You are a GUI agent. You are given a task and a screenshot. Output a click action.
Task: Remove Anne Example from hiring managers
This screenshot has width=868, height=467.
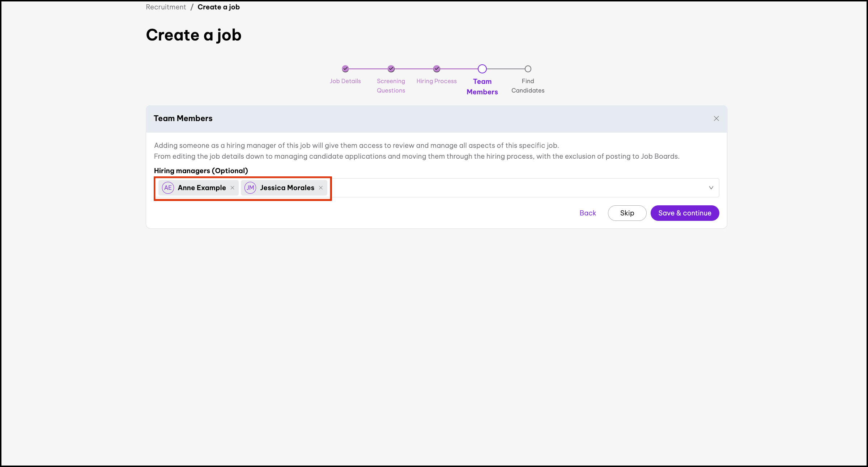pos(233,188)
